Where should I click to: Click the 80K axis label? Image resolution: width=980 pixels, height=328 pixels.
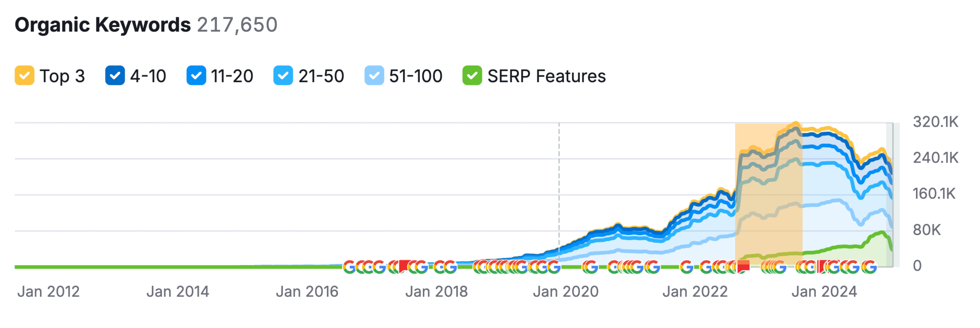(927, 230)
